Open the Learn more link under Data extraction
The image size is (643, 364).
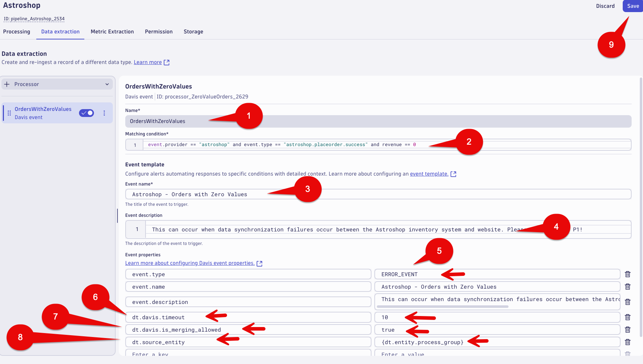coord(148,62)
